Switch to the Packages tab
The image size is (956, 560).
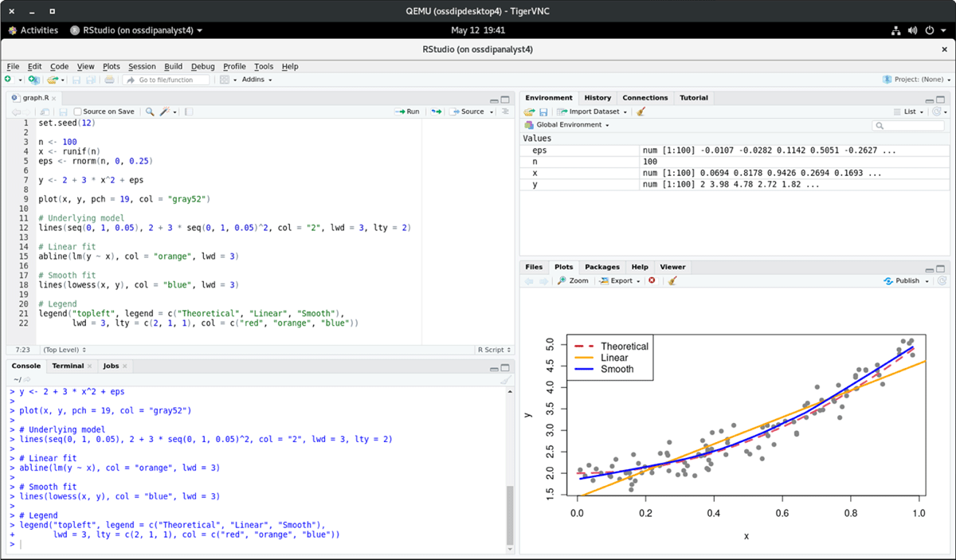point(601,267)
